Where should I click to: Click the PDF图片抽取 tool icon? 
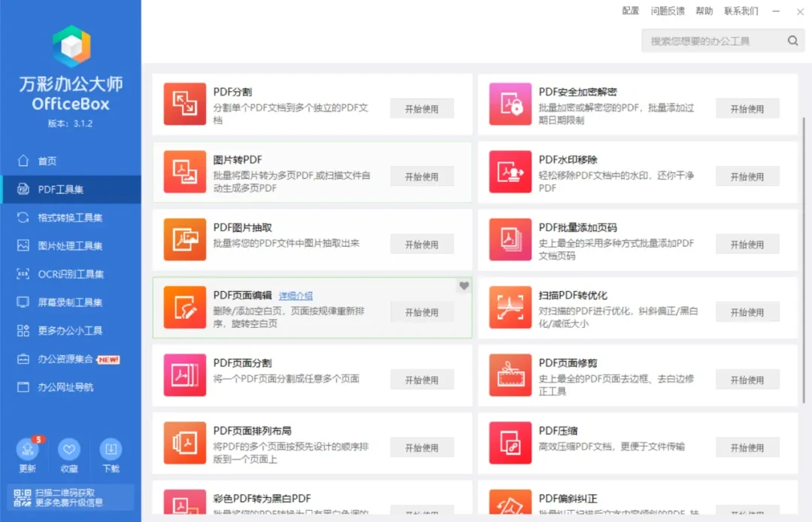[184, 244]
